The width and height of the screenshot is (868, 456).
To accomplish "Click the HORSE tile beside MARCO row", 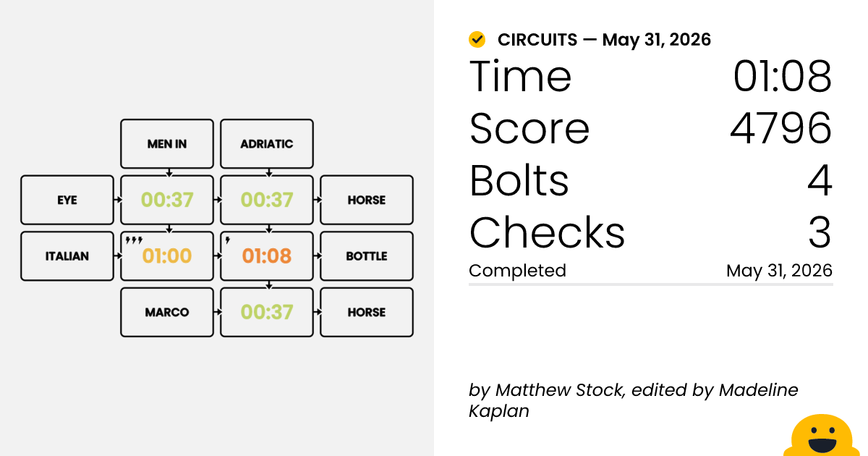I will pos(367,313).
